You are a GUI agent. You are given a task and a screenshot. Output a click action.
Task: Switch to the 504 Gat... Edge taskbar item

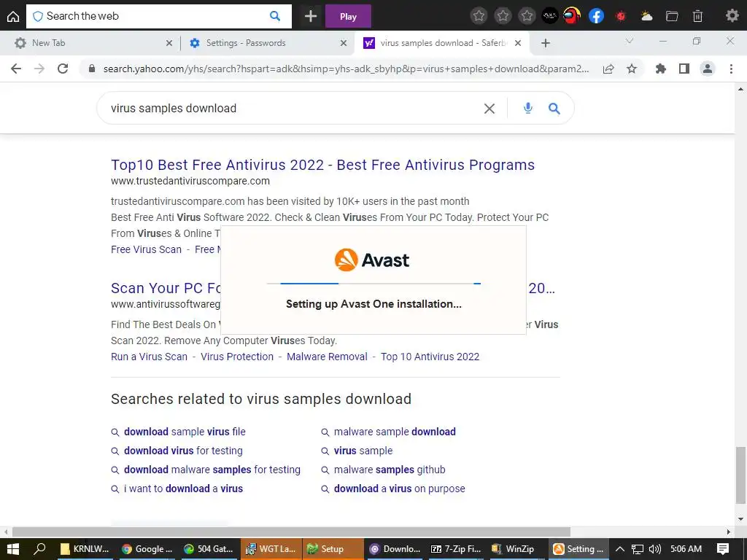tap(209, 549)
